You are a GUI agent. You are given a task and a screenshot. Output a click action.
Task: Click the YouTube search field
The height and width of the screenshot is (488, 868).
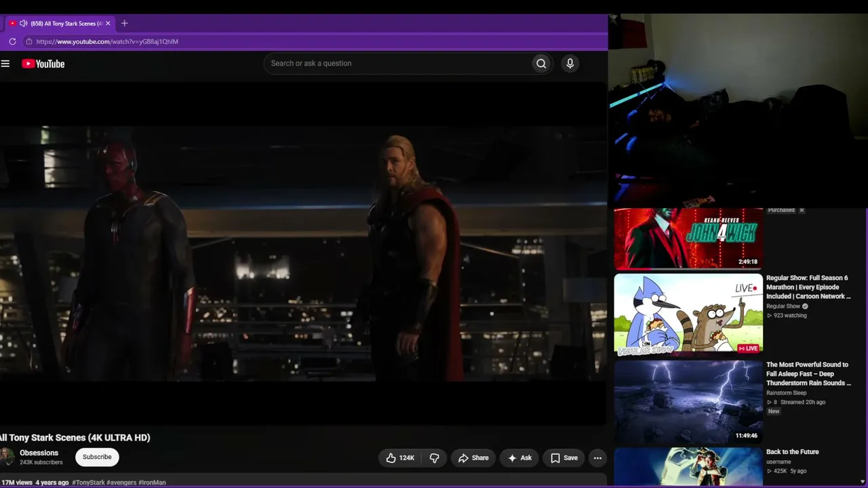[397, 64]
